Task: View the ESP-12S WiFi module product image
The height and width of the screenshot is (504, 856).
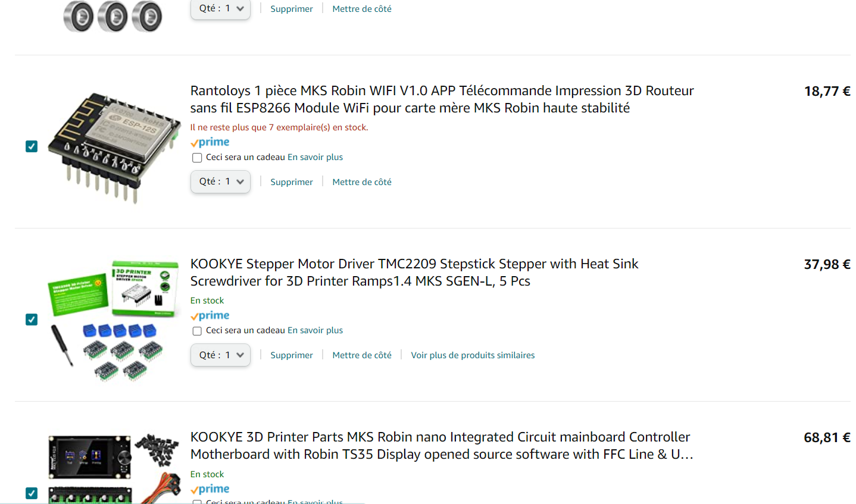Action: pos(114,147)
